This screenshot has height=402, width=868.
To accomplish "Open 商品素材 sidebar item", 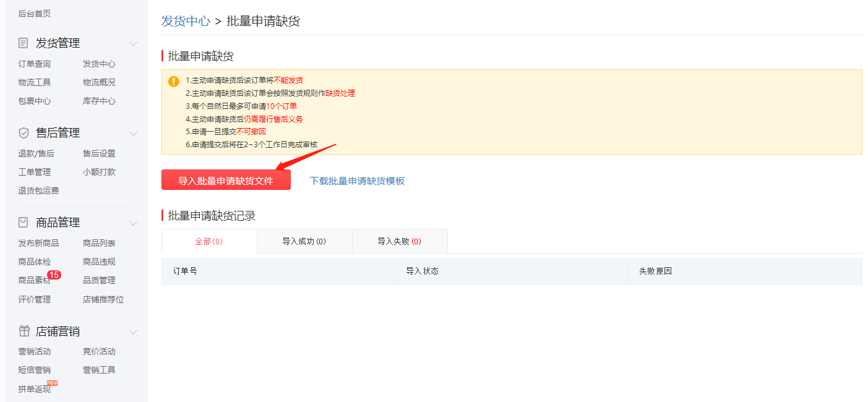I will [35, 280].
